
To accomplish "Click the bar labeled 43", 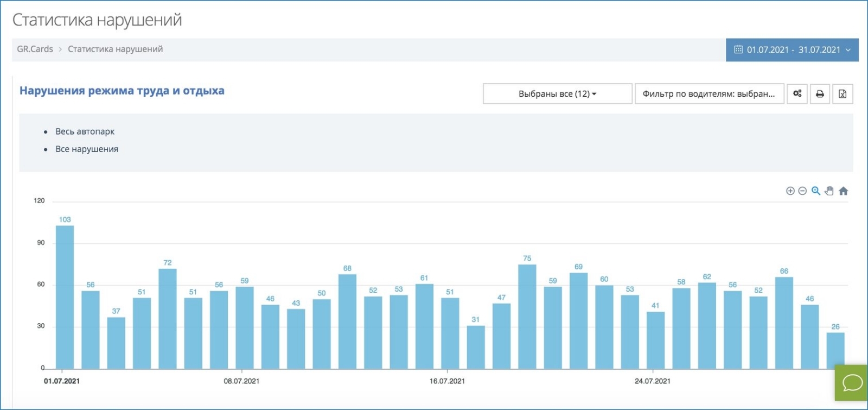I will 296,339.
